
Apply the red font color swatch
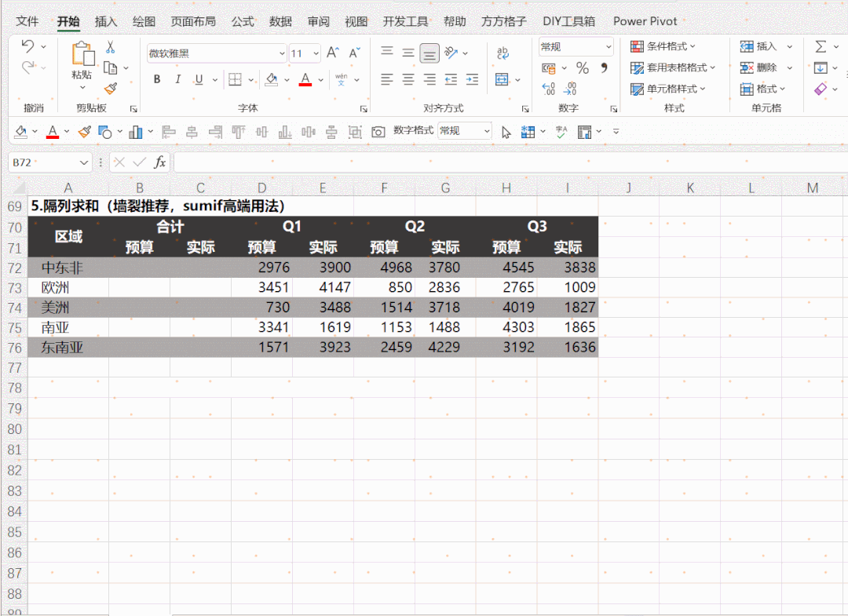pos(305,79)
